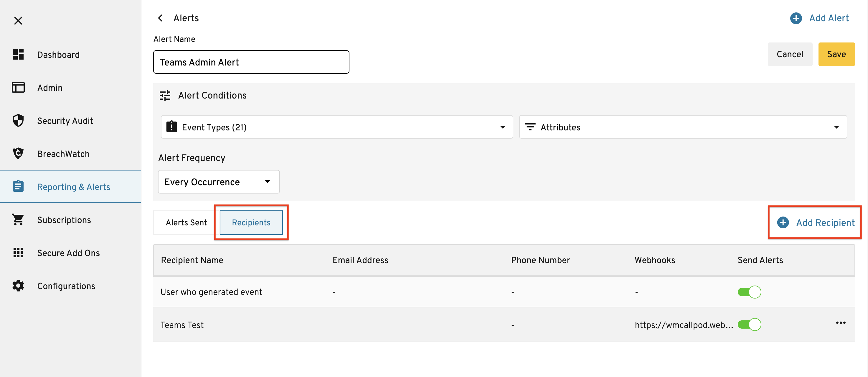Select the 'Teams Test' recipient name

pyautogui.click(x=182, y=325)
